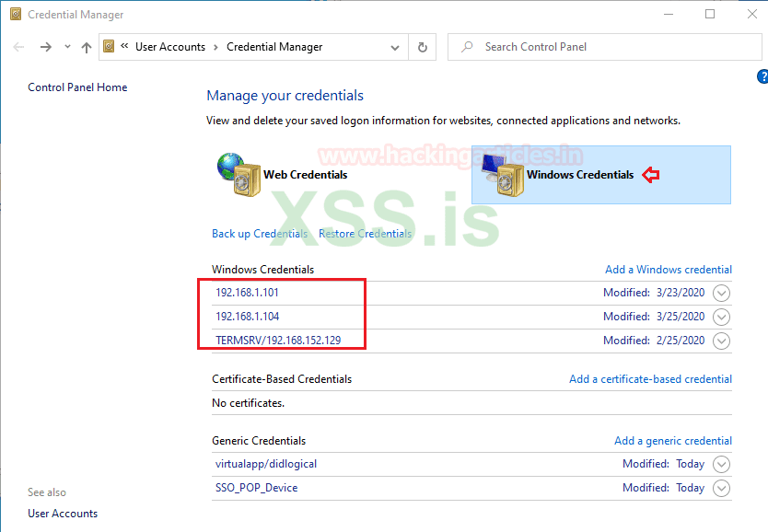Open Control Panel Home link
This screenshot has width=768, height=532.
[x=77, y=87]
